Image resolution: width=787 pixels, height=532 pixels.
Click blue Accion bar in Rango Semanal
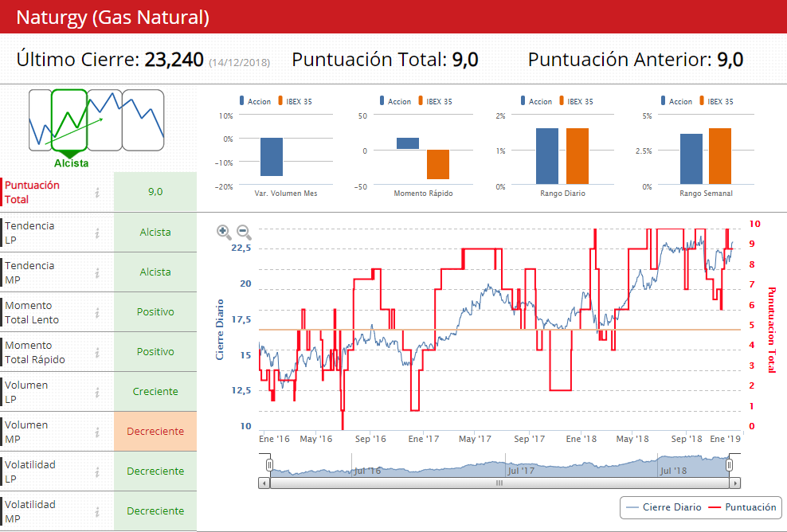[x=691, y=159]
